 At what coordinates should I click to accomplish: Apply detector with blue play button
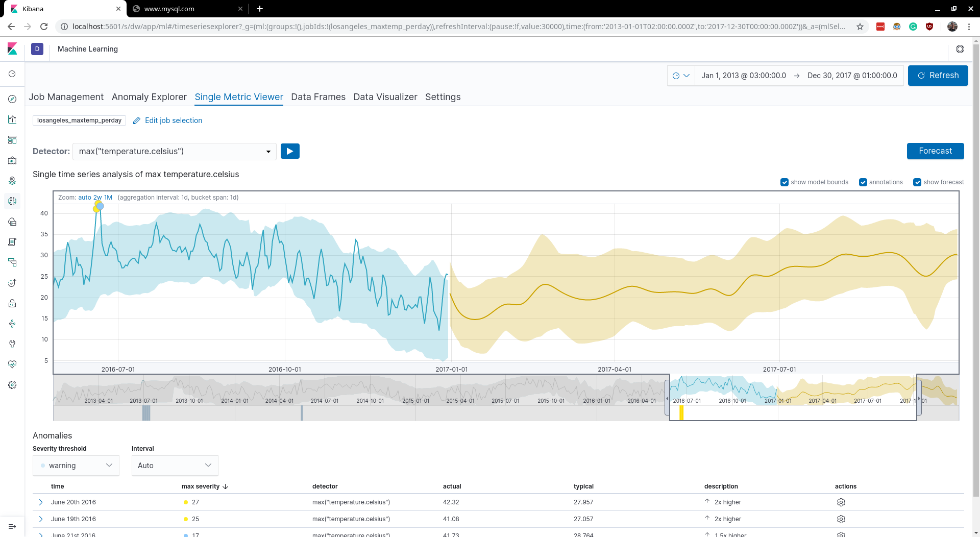tap(290, 151)
